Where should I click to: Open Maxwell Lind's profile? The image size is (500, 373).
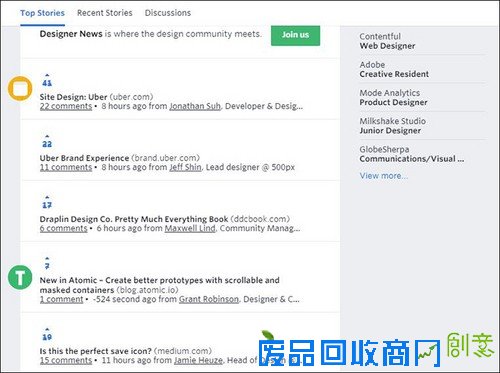click(190, 228)
